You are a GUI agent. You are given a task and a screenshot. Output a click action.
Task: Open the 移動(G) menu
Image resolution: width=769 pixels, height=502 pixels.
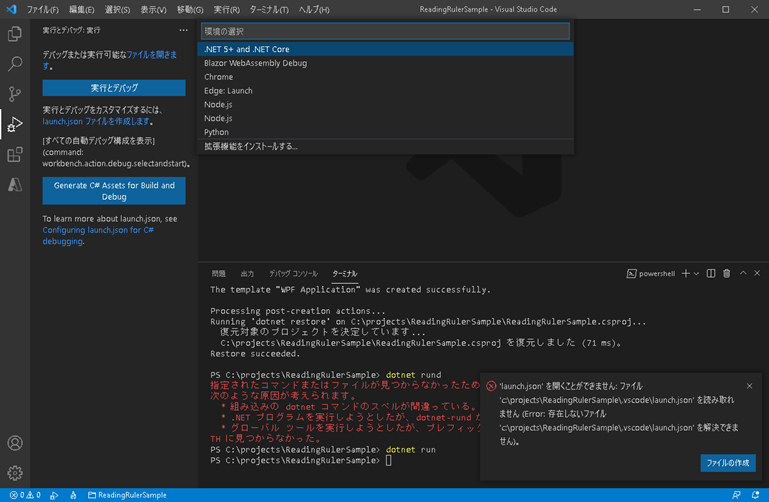(190, 9)
